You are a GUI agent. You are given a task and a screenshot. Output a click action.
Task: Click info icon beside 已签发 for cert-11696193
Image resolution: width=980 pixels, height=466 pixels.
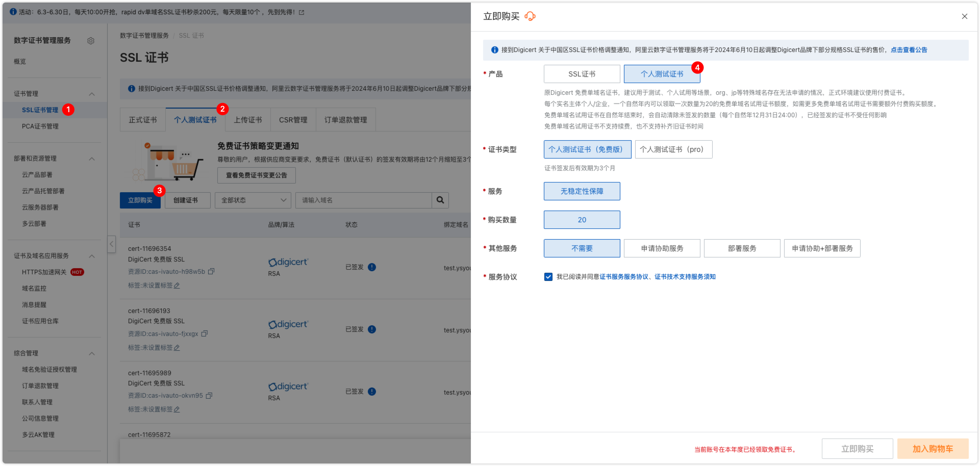coord(372,329)
